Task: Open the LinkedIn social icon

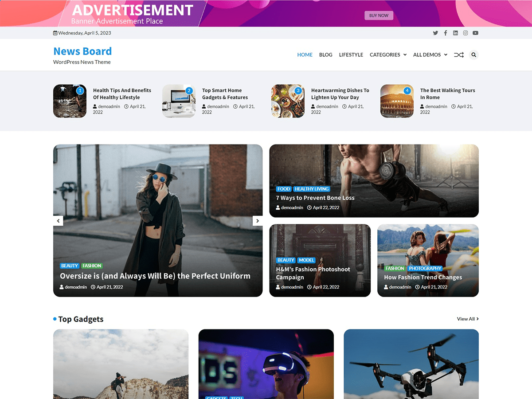Action: tap(455, 33)
